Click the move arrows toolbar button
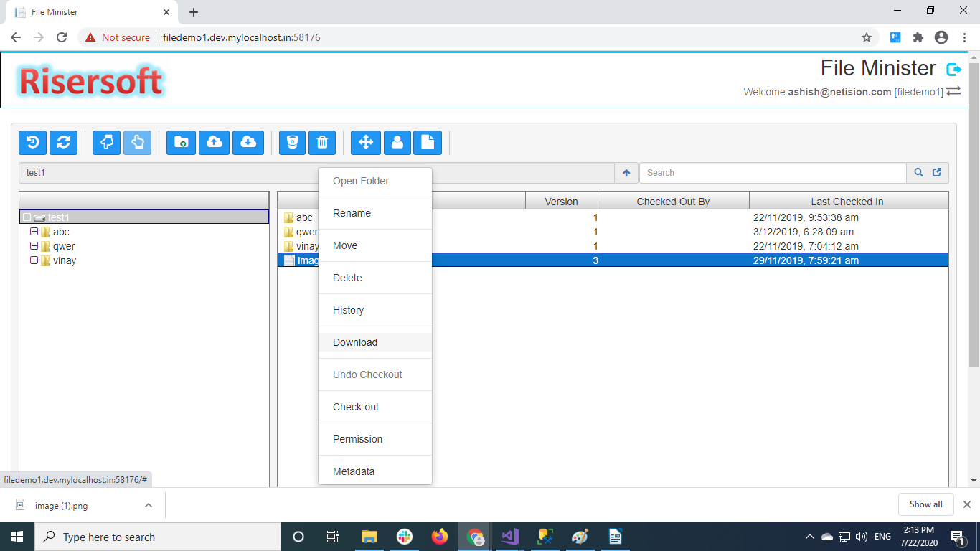 point(365,143)
